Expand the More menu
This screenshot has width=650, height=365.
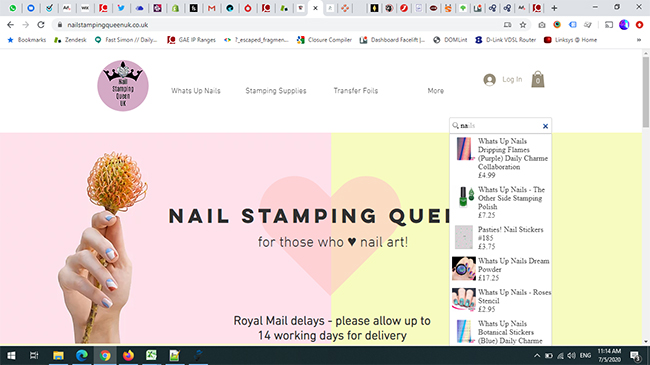(x=436, y=91)
